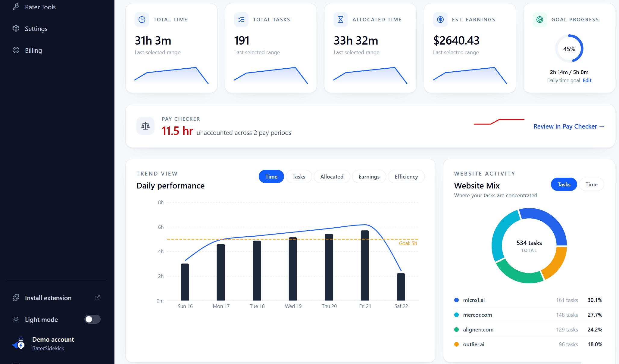Click the mercor.com row

click(528, 315)
